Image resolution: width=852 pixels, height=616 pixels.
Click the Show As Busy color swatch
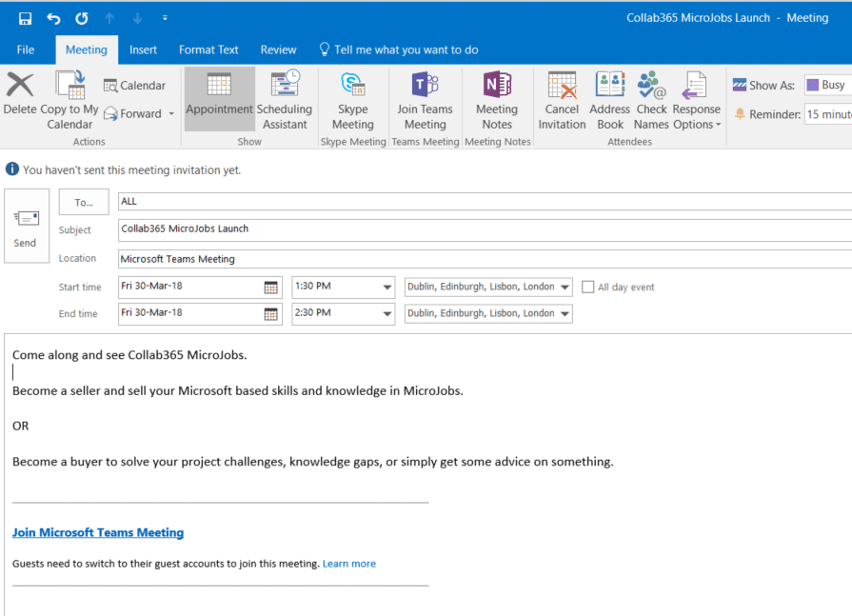click(x=813, y=85)
